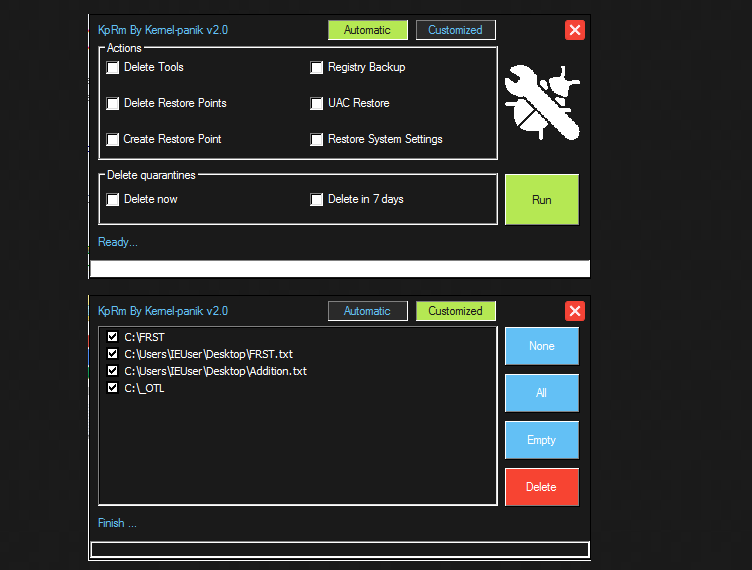The height and width of the screenshot is (570, 752).
Task: Click the KpRm wrench and bug logo
Action: [542, 103]
